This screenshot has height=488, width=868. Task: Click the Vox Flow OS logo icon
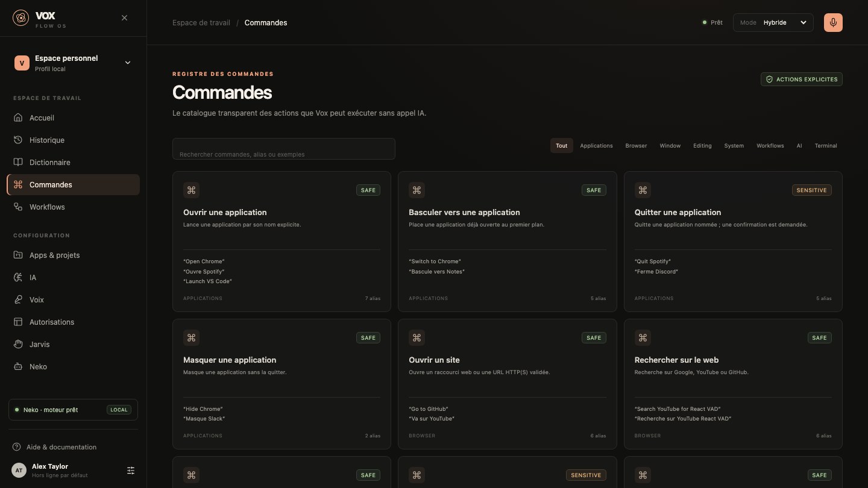click(x=20, y=18)
